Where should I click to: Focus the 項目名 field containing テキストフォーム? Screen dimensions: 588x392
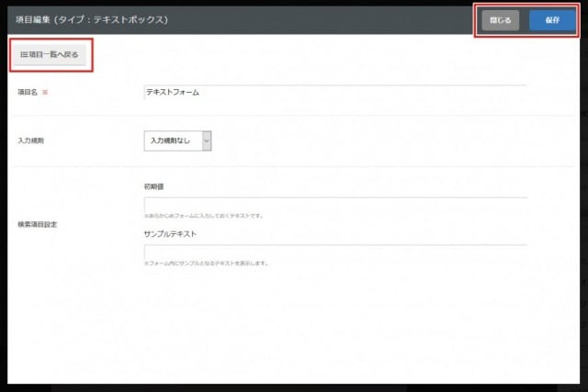tap(335, 92)
